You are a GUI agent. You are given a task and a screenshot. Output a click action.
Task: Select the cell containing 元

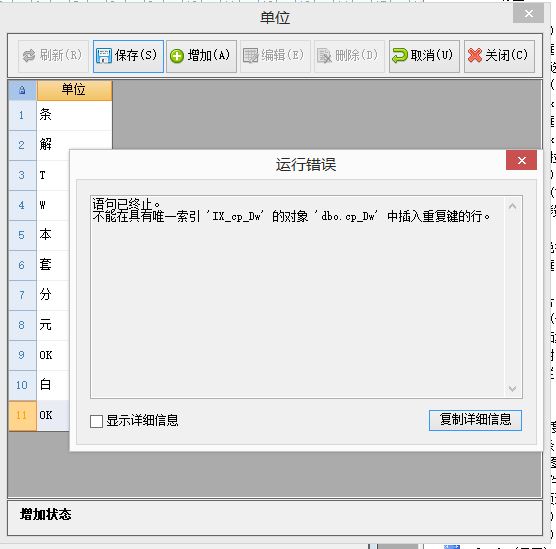[x=53, y=325]
